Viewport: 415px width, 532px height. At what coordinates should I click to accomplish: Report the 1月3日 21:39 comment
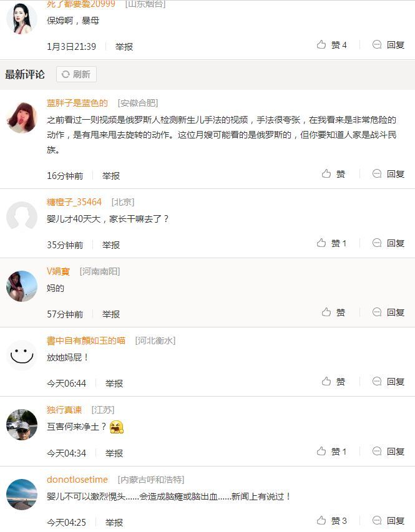pyautogui.click(x=124, y=47)
